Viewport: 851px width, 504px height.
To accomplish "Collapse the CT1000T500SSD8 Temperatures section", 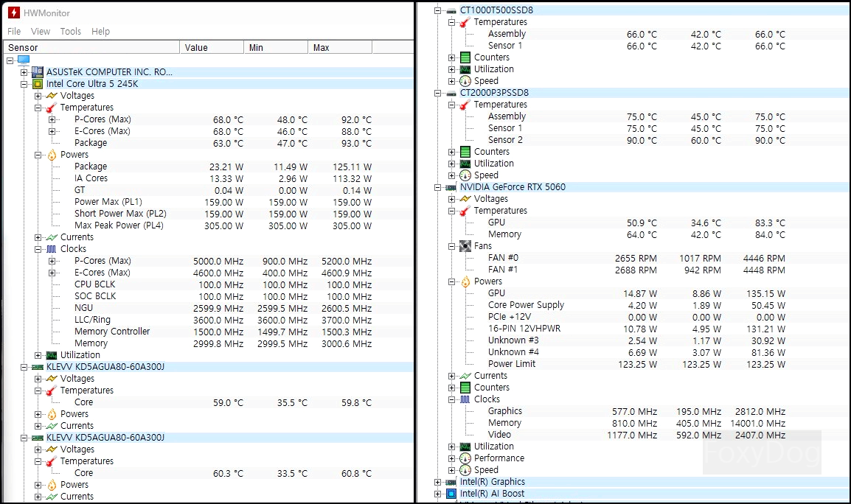I will click(x=451, y=22).
